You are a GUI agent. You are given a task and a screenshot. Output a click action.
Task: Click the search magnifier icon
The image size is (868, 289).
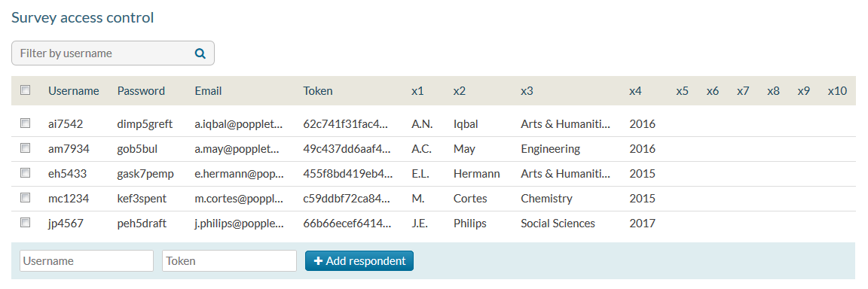click(200, 53)
